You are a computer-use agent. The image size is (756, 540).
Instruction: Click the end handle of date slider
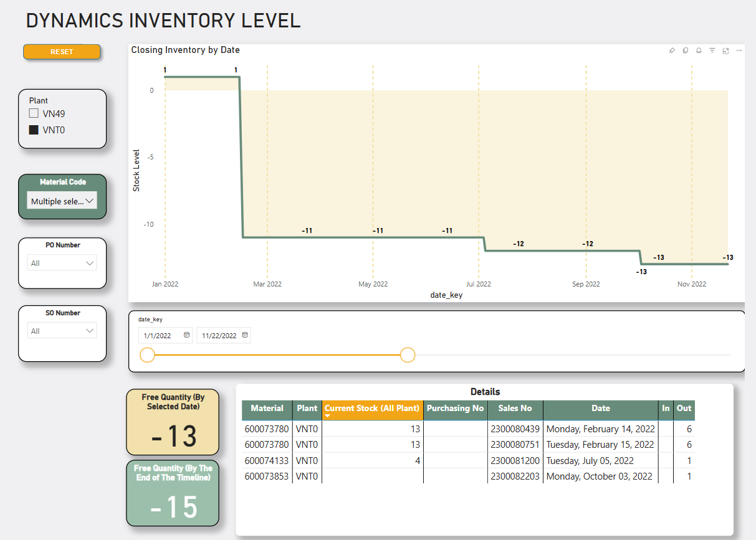click(x=408, y=355)
